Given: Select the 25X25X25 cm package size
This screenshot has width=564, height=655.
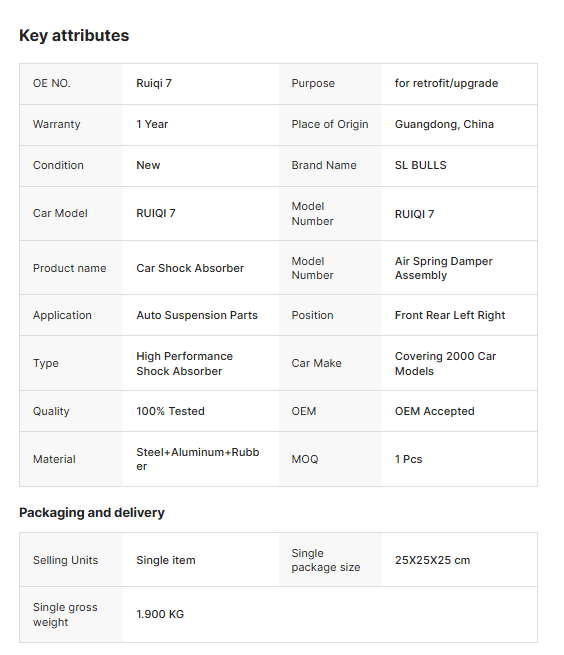Looking at the screenshot, I should pos(432,560).
